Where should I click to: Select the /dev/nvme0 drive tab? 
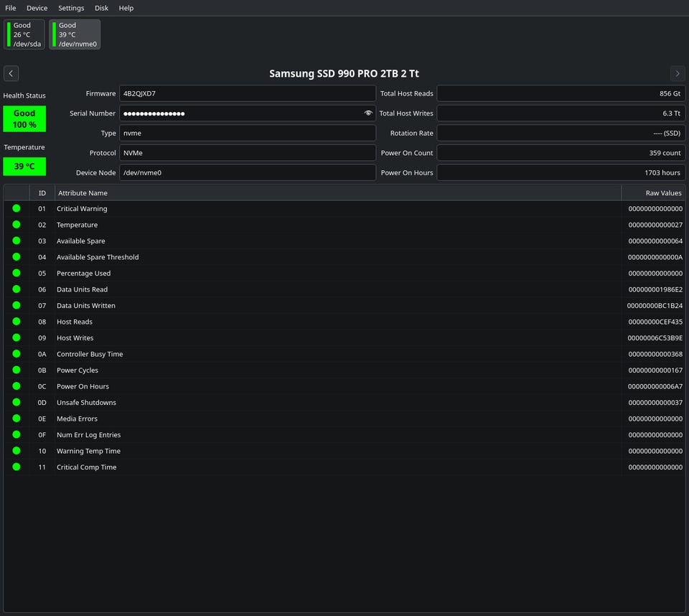tap(75, 34)
